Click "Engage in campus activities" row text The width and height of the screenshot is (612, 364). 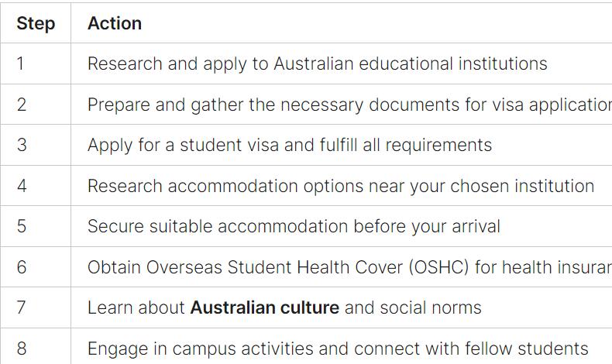338,349
